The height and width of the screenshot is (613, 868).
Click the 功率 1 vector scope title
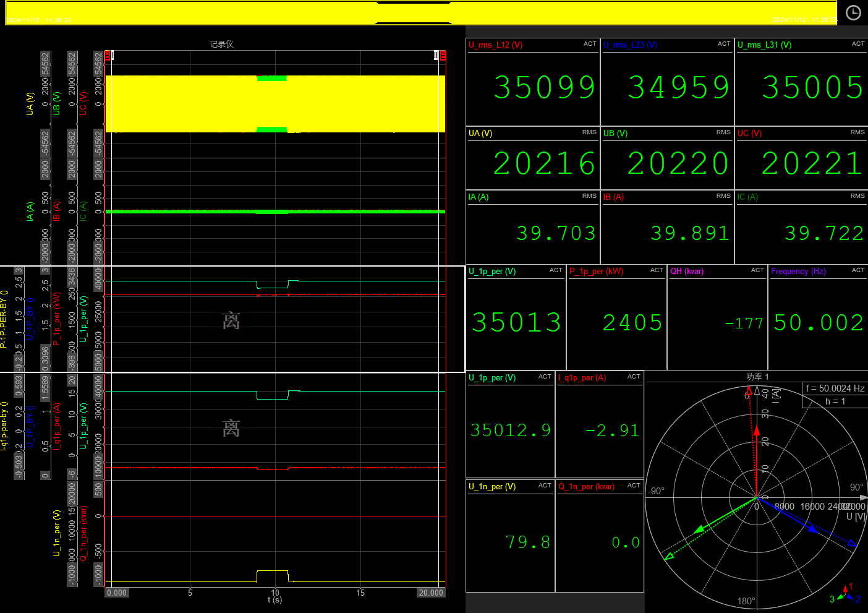757,377
